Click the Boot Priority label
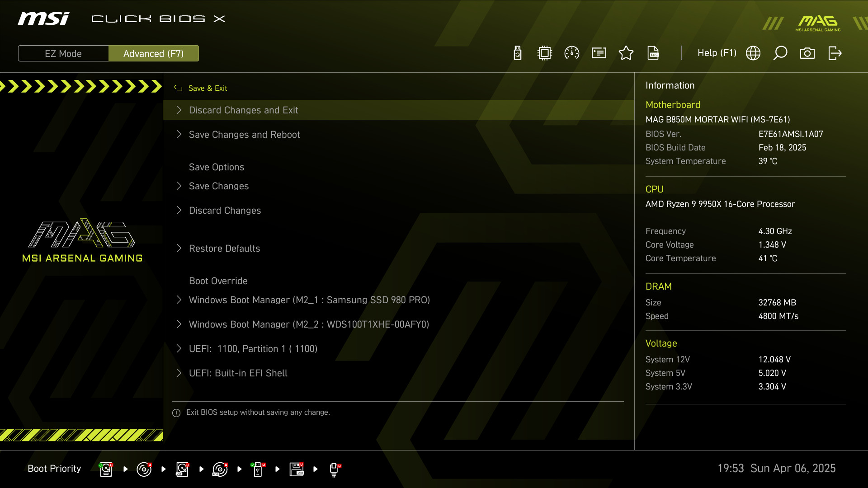 (x=54, y=469)
